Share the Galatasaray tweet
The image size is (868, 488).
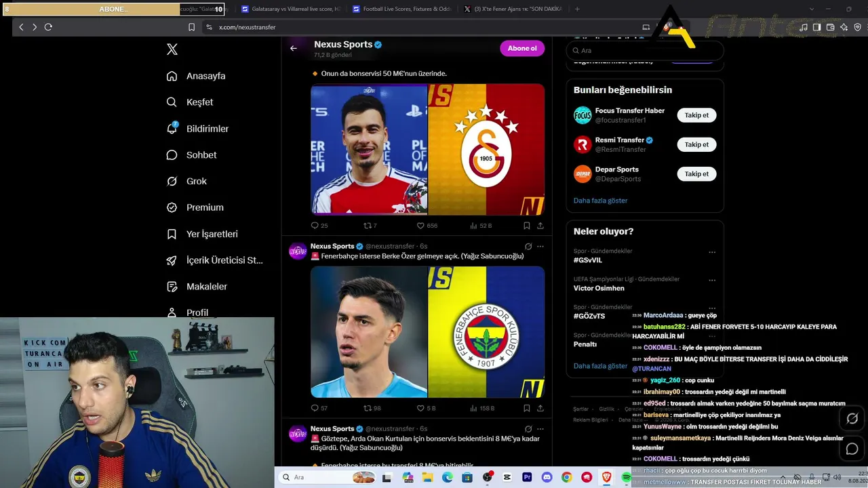(540, 226)
